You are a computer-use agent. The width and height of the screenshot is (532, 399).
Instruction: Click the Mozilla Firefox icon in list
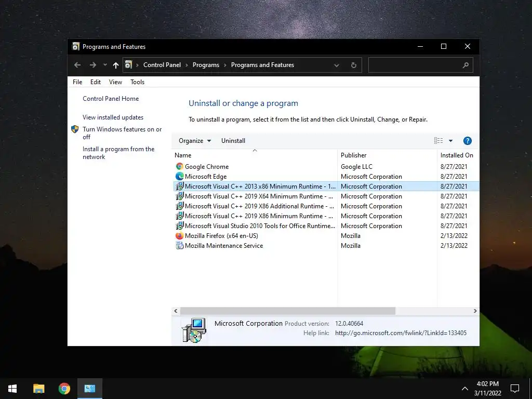179,235
